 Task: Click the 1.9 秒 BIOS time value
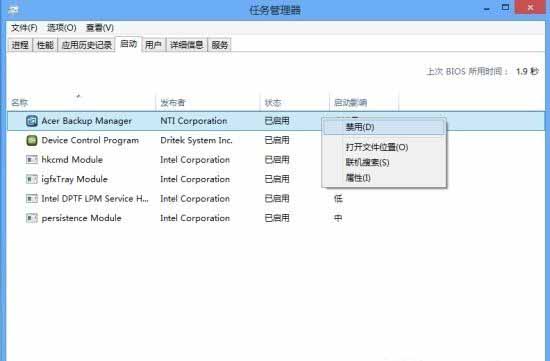pyautogui.click(x=527, y=72)
